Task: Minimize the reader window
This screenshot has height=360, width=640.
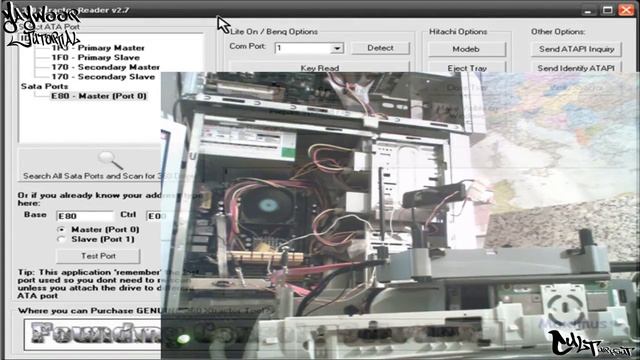Action: [588, 10]
